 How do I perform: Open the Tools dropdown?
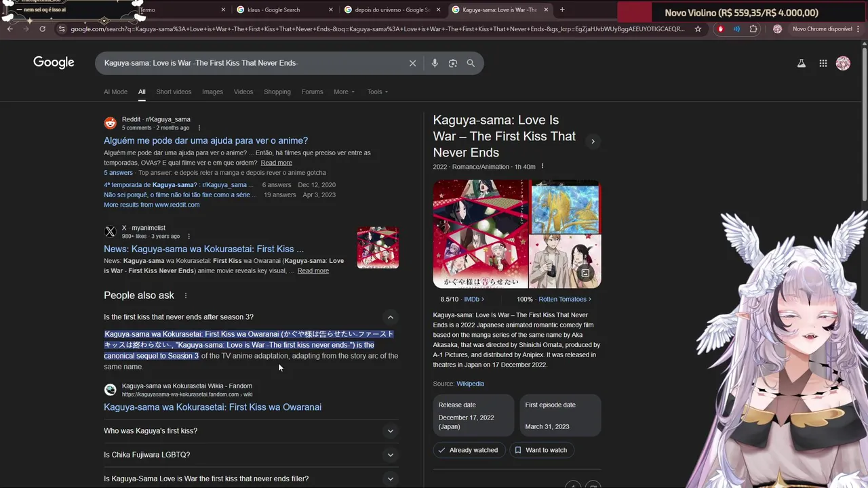coord(378,91)
